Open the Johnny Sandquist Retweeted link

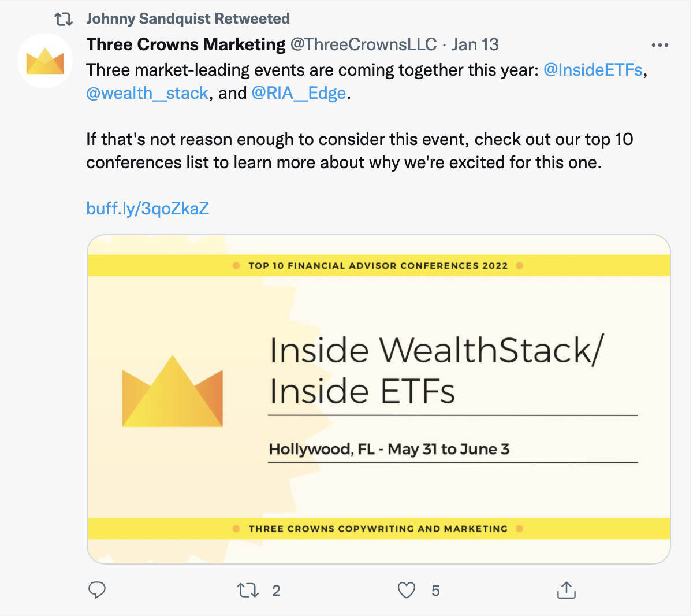[x=188, y=19]
